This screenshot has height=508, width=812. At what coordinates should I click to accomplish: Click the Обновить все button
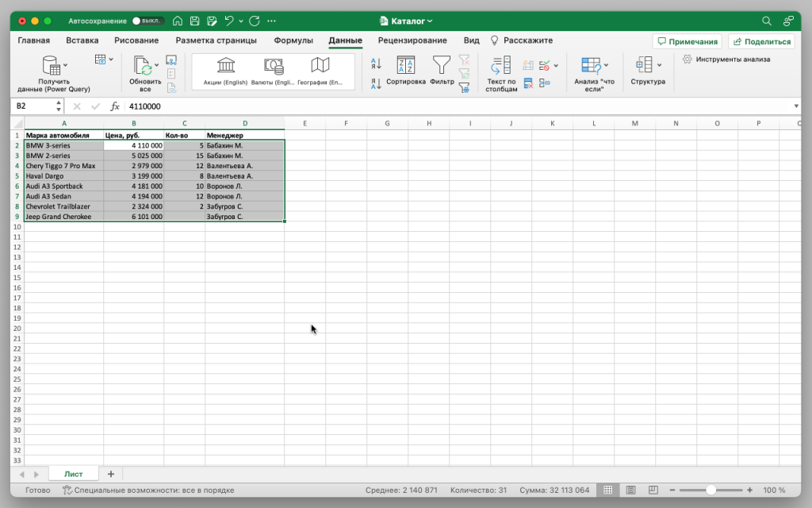145,74
